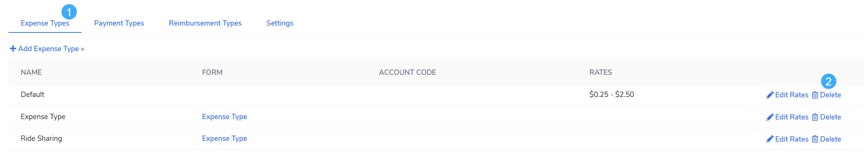868x163 pixels.
Task: Open the form link in Expense Type row
Action: [225, 116]
